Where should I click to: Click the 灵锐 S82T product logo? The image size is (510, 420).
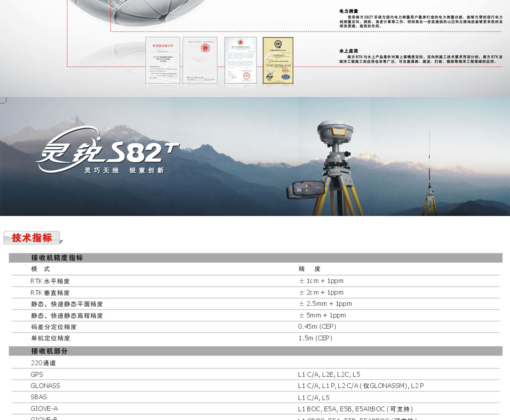[x=108, y=150]
